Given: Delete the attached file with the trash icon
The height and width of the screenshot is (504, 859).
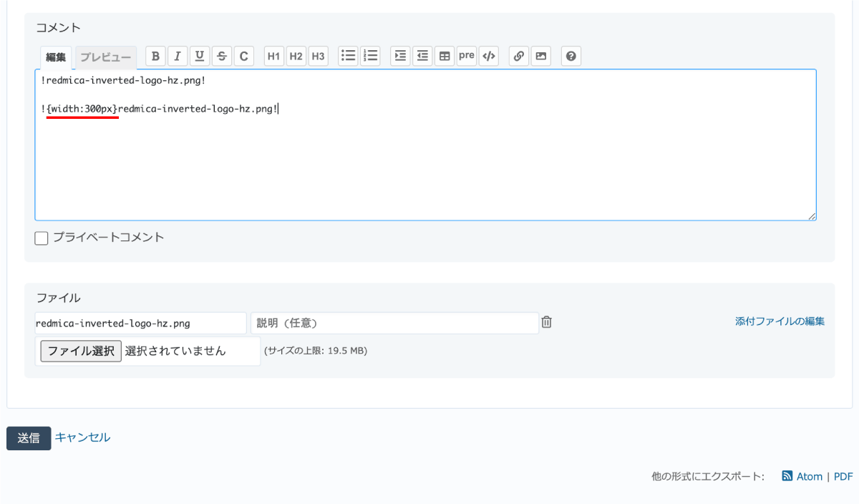Looking at the screenshot, I should [x=546, y=322].
